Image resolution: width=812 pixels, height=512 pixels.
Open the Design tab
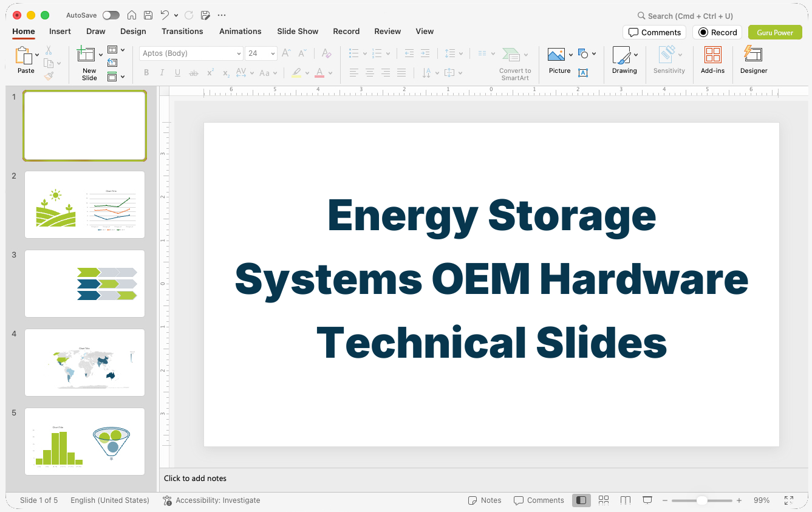pyautogui.click(x=133, y=31)
